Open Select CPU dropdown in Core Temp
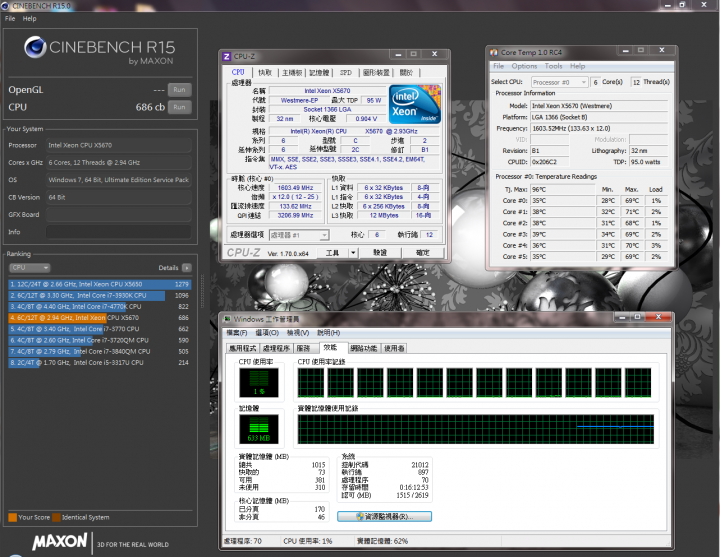720x557 pixels. coord(559,82)
